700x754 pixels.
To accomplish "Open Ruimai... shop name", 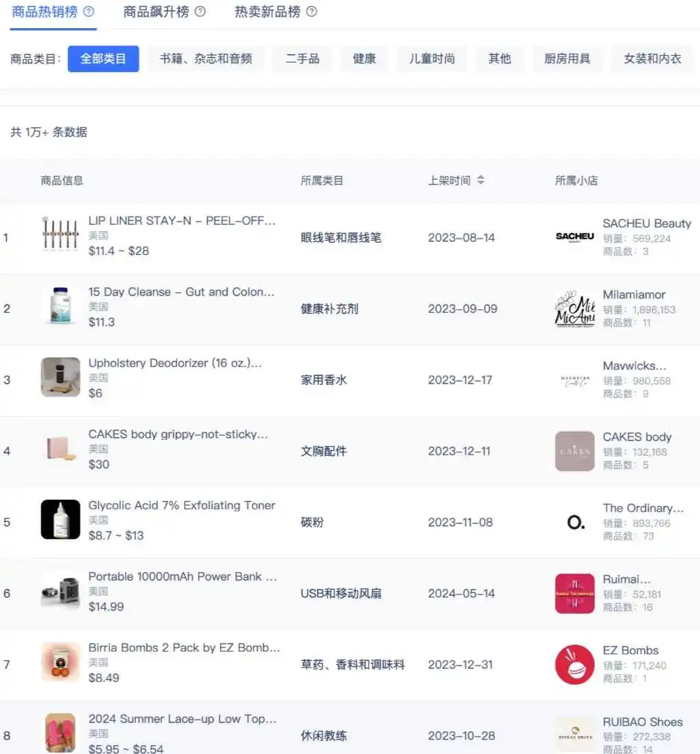I will (x=627, y=579).
